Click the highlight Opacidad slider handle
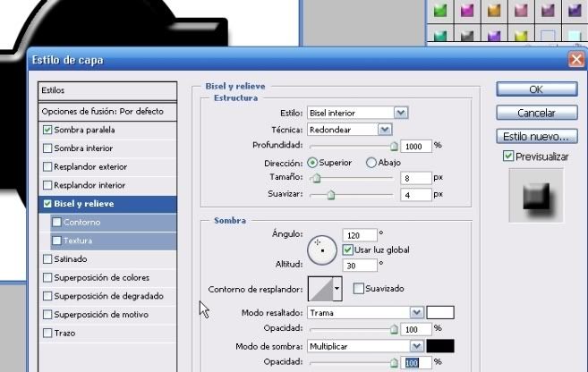 point(394,329)
